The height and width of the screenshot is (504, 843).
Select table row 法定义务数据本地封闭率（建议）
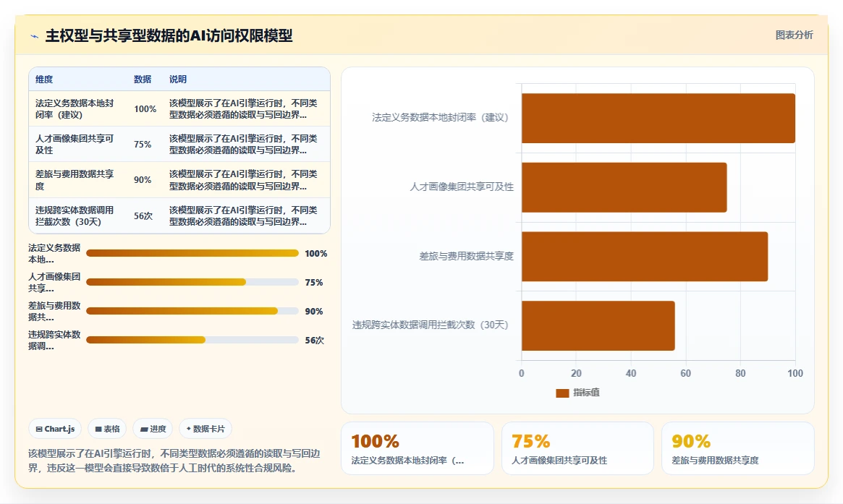tap(179, 108)
